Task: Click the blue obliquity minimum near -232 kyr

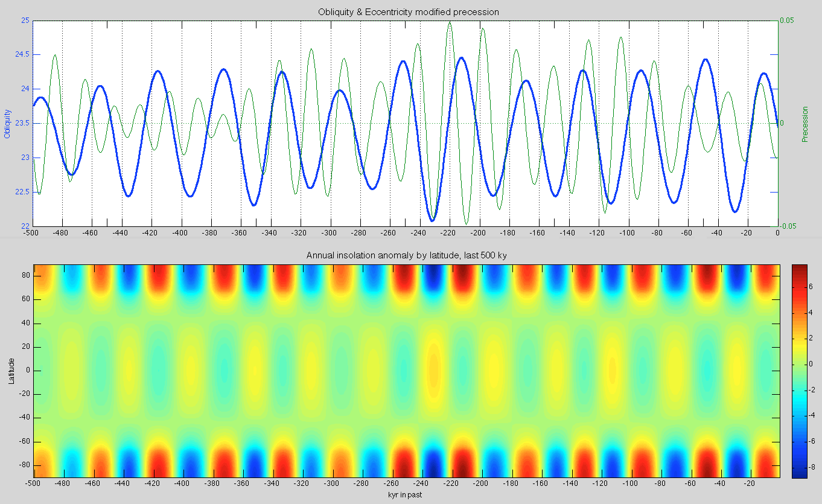Action: click(x=432, y=220)
